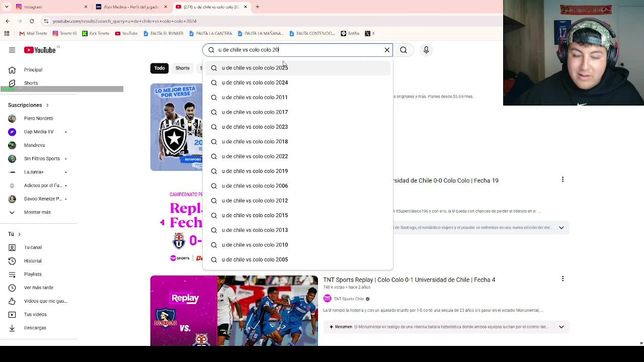Open the YouTube guide hamburger menu
This screenshot has height=362, width=644.
12,50
